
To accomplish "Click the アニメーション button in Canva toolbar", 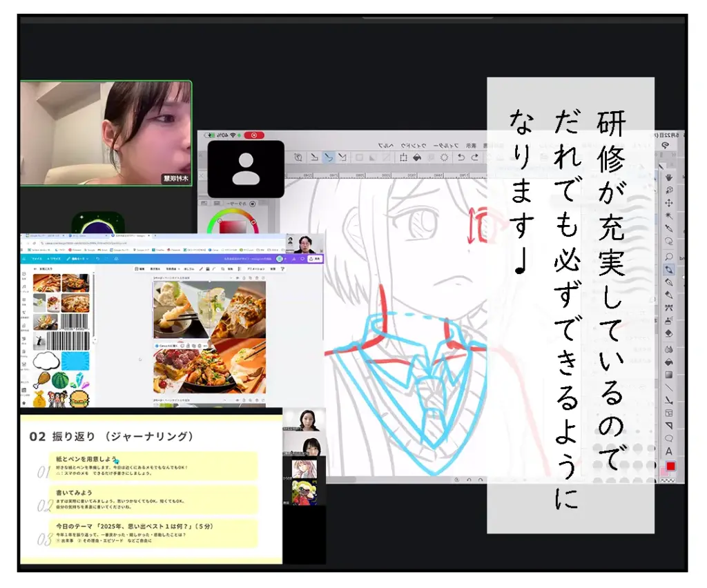I will point(246,268).
